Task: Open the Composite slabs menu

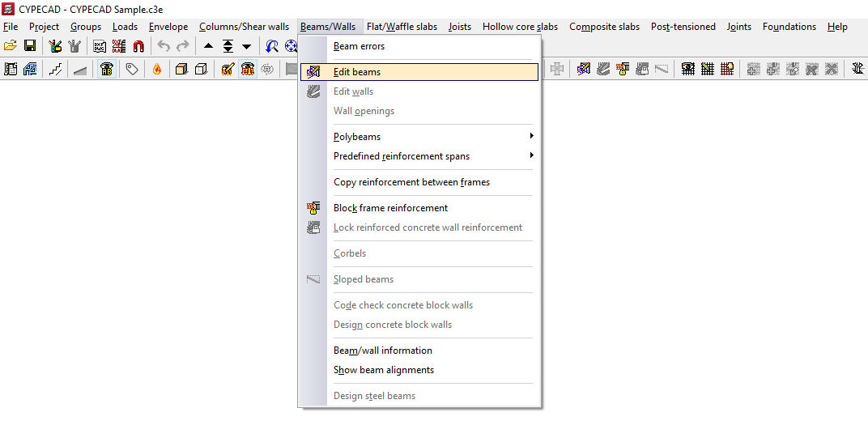Action: (x=605, y=27)
